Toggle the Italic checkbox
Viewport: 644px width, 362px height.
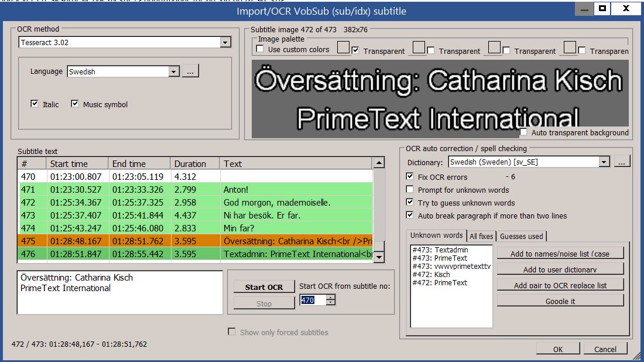35,104
